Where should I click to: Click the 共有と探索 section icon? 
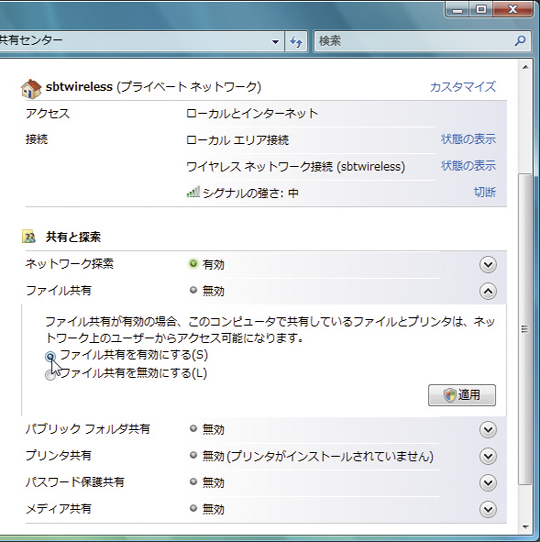[29, 237]
